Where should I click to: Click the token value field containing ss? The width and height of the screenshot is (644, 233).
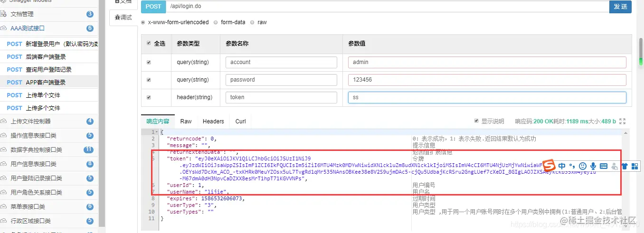click(487, 97)
